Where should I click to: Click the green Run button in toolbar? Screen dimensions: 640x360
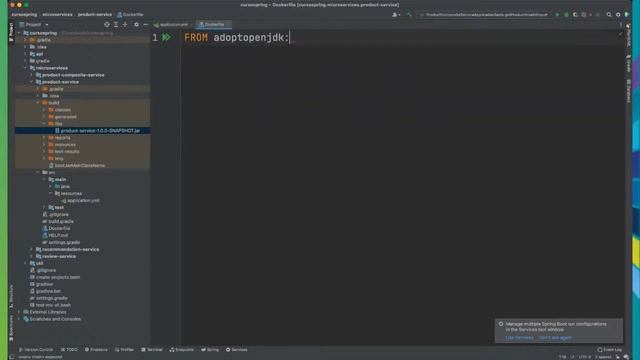[x=557, y=15]
